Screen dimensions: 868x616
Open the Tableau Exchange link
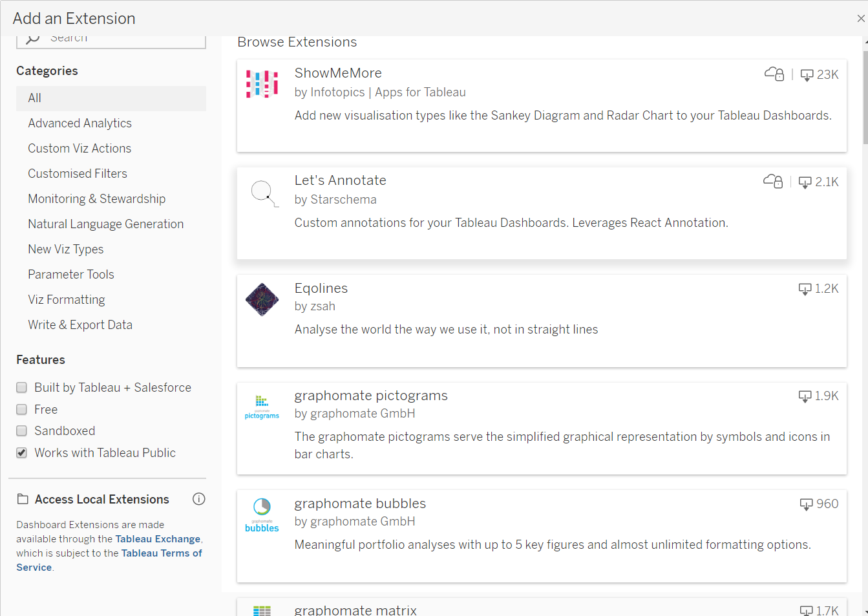158,538
